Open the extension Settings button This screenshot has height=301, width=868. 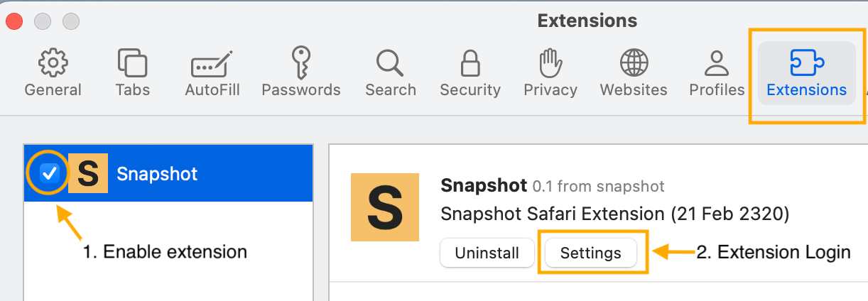pos(590,253)
